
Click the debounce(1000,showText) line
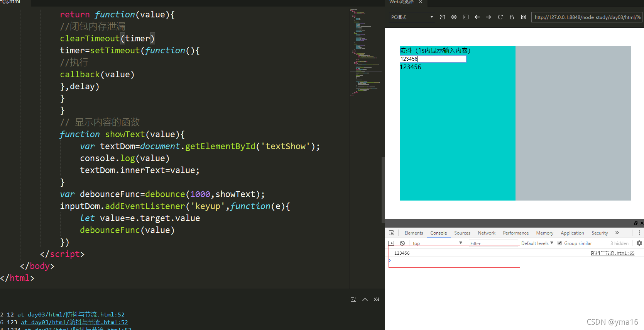pos(162,194)
